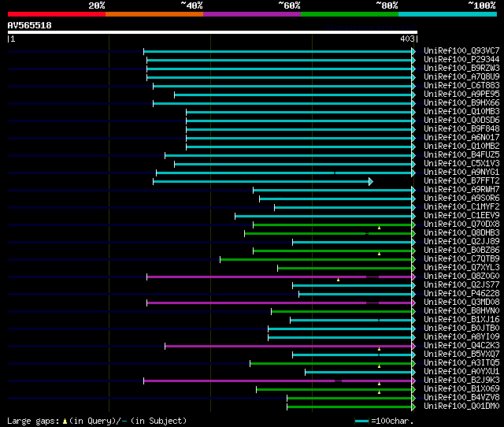This screenshot has width=504, height=427.
Task: Click the white AV565518 query ruler bar
Action: [x=213, y=32]
